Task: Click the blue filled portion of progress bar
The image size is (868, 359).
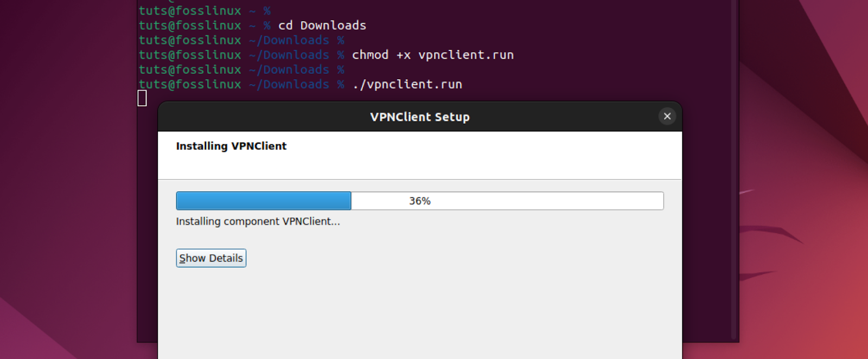Action: 264,201
